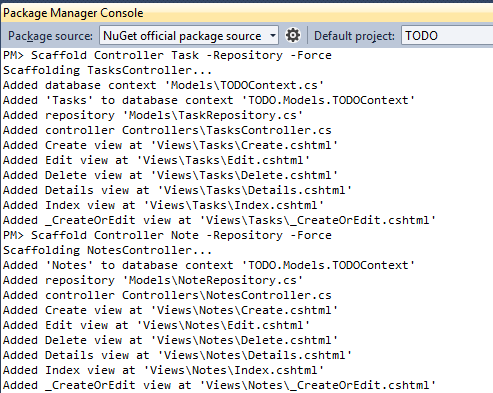Open the Default project TODO selector
493x393 pixels.
[447, 35]
